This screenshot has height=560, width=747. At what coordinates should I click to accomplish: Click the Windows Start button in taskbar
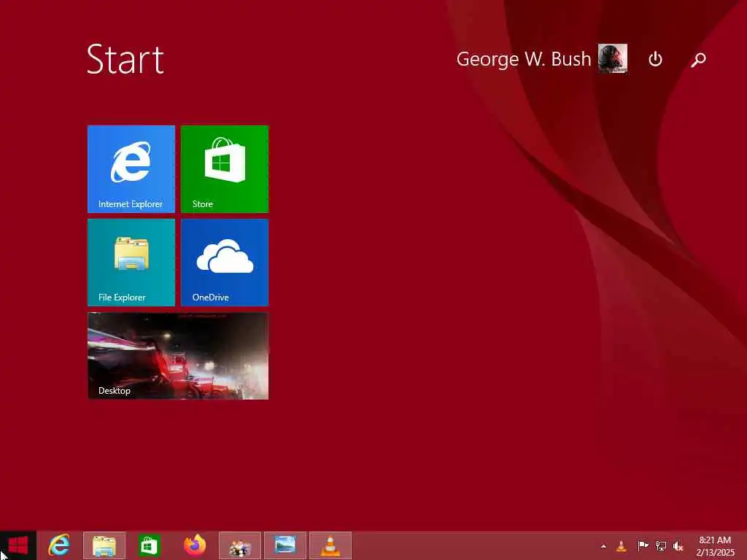point(18,545)
